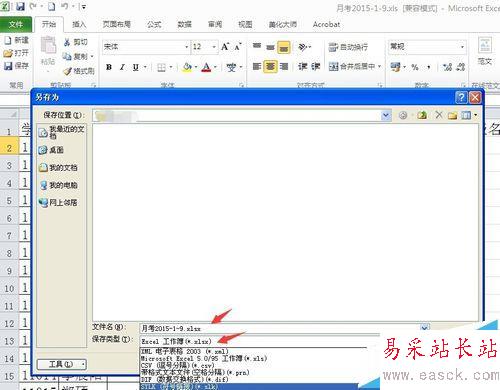Click the Save as type (保存类型) combo box
The height and width of the screenshot is (390, 500).
[x=253, y=341]
